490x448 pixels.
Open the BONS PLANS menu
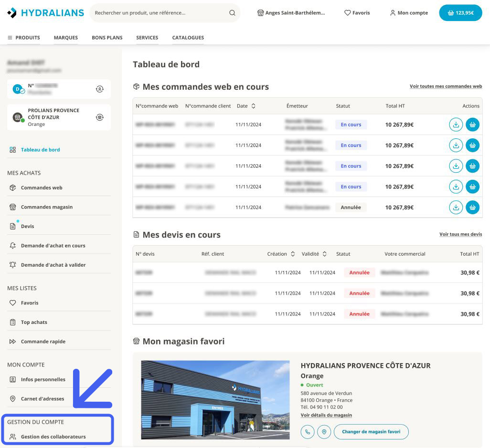107,38
